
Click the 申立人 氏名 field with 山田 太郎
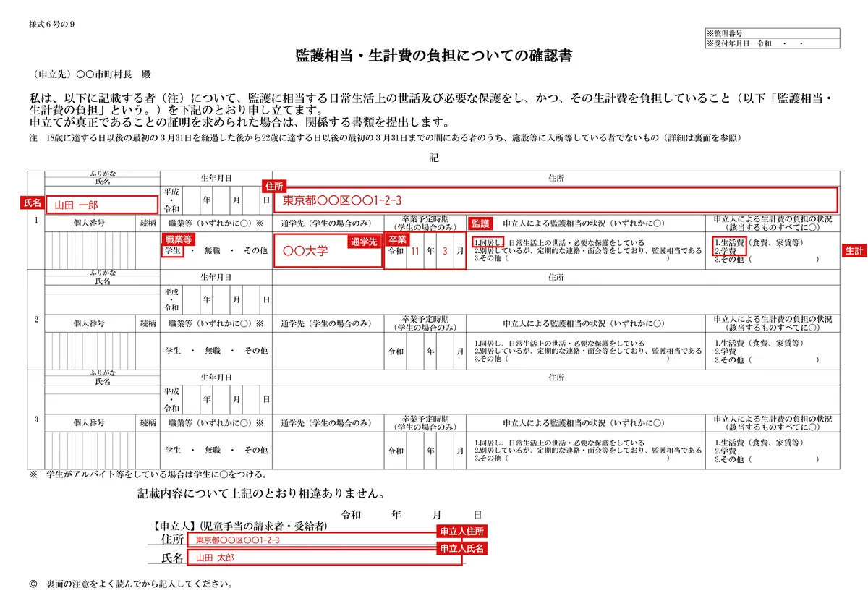[324, 558]
